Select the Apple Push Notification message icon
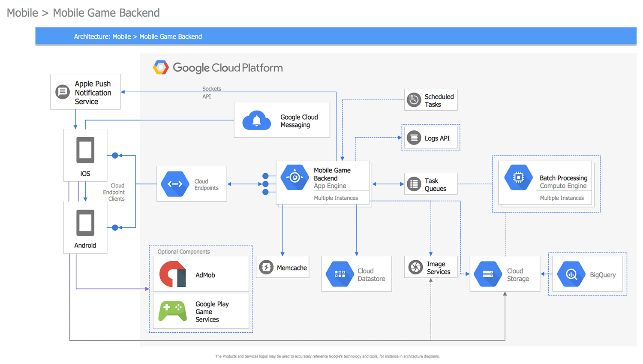Viewport: 643px width, 364px height. click(63, 92)
